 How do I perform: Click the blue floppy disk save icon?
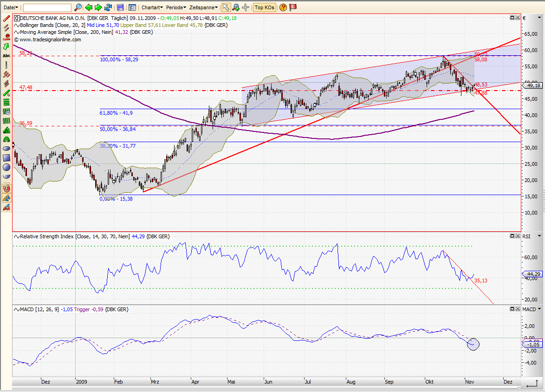(x=121, y=7)
